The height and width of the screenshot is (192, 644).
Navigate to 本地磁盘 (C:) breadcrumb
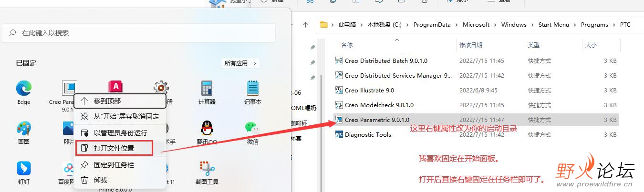pyautogui.click(x=384, y=25)
